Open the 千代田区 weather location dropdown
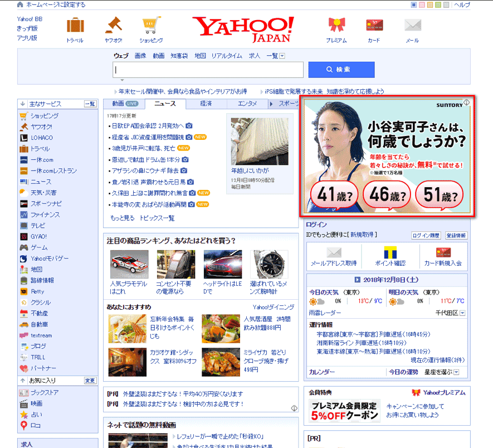Screen dimensions: 493x448 pyautogui.click(x=462, y=313)
